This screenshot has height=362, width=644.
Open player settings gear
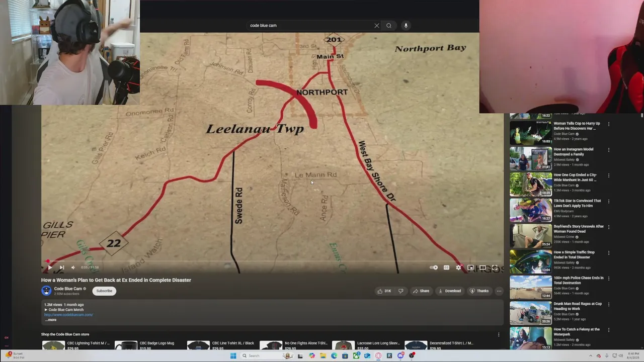(x=458, y=267)
